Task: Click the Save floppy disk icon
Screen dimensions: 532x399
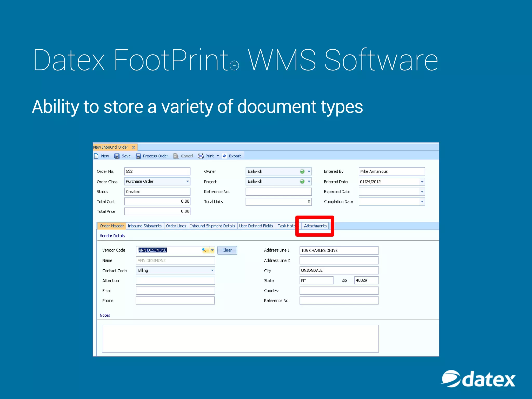Action: point(117,156)
